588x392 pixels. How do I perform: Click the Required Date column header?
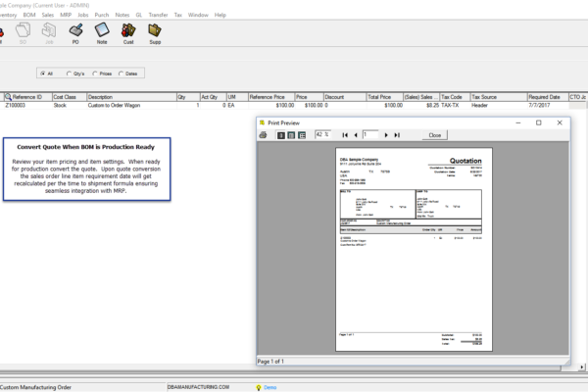[548, 97]
